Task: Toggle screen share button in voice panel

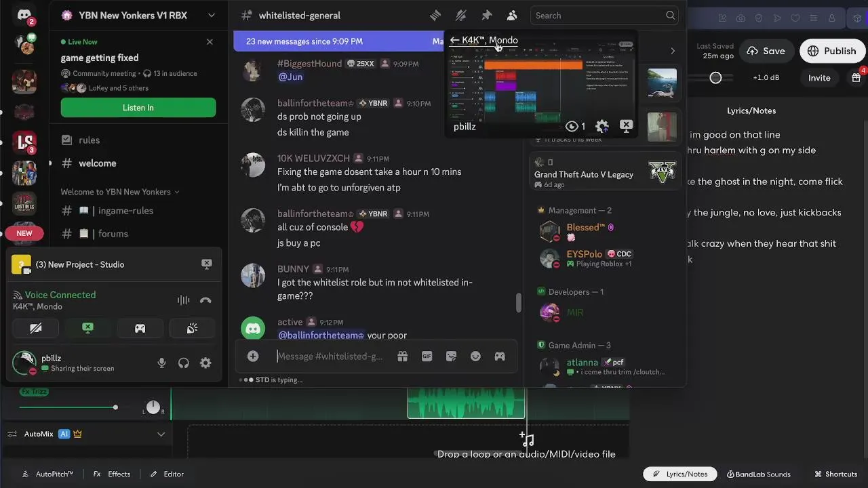Action: [x=88, y=328]
